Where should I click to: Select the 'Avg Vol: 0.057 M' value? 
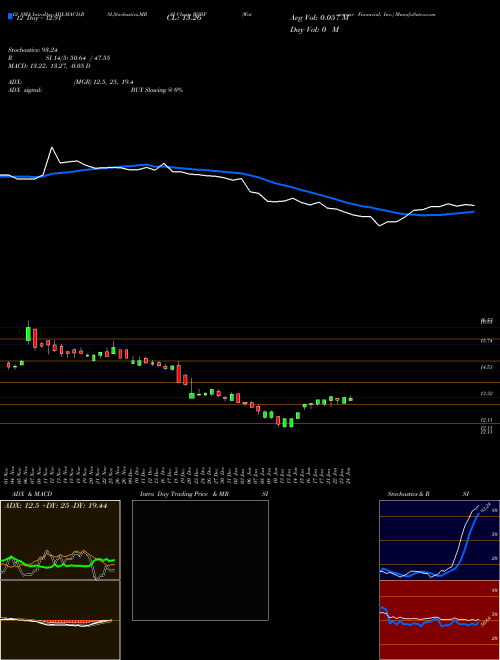tap(320, 18)
